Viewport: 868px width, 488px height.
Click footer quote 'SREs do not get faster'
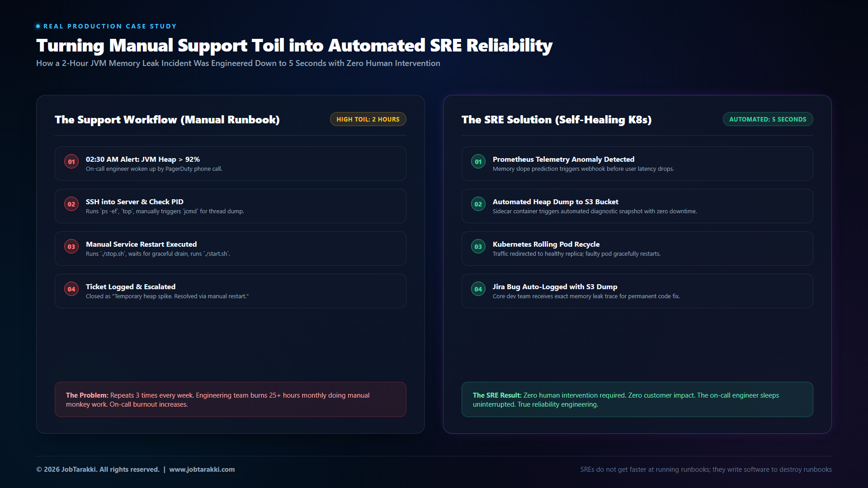pos(706,469)
